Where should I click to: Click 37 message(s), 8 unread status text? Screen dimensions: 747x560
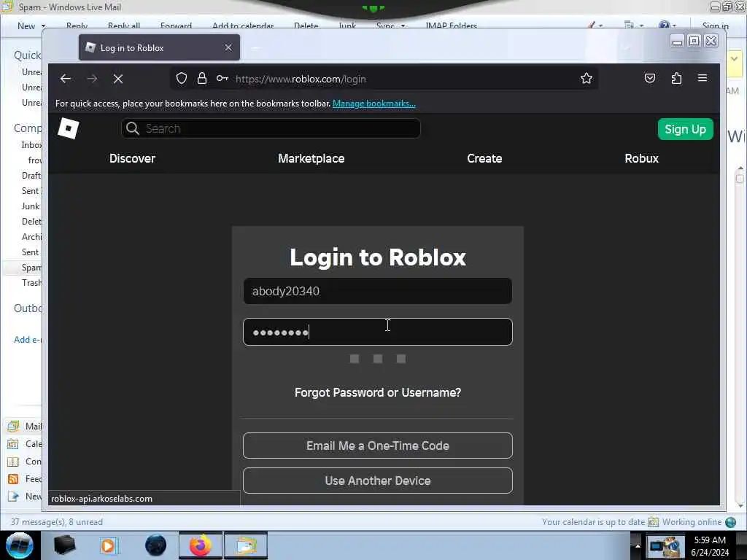[57, 522]
